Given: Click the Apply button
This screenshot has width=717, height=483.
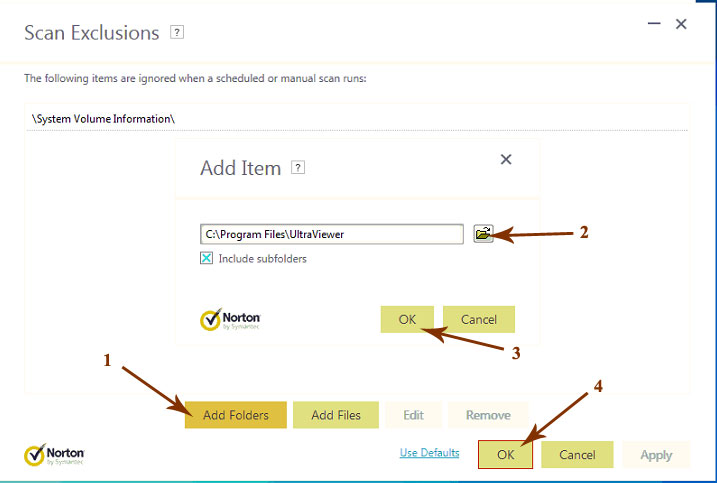Looking at the screenshot, I should click(x=656, y=455).
